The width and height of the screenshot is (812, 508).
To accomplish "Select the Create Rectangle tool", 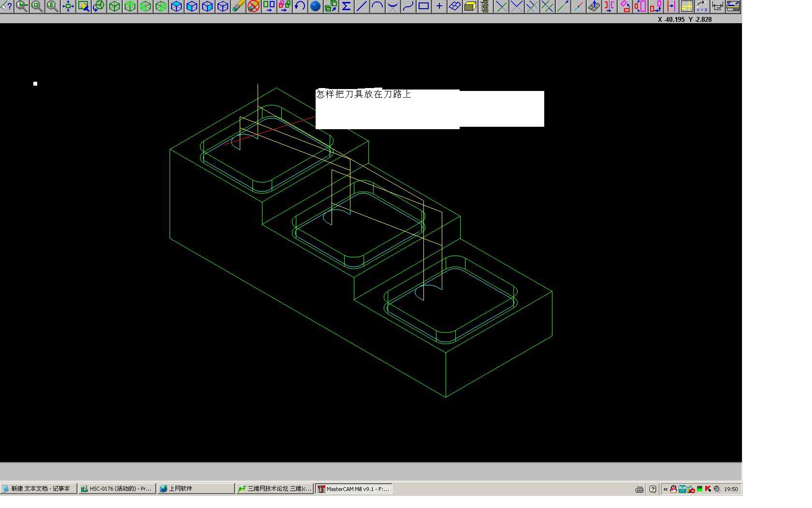I will point(424,6).
